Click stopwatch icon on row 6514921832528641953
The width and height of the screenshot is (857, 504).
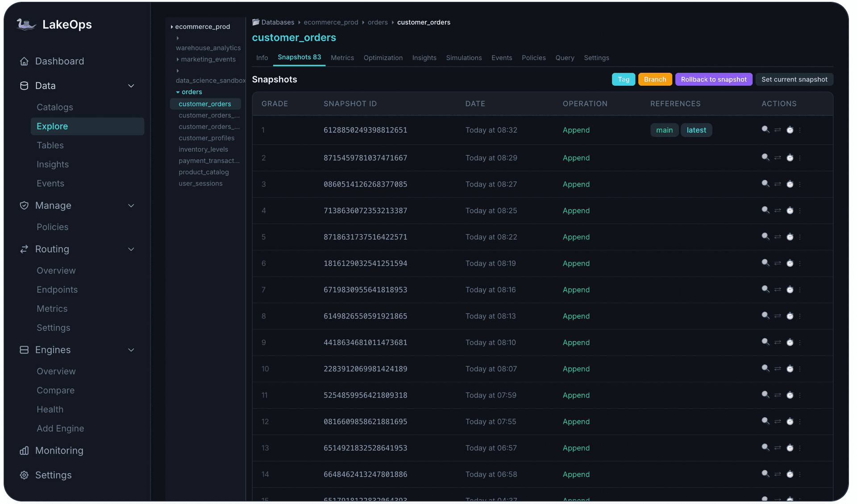(x=790, y=448)
